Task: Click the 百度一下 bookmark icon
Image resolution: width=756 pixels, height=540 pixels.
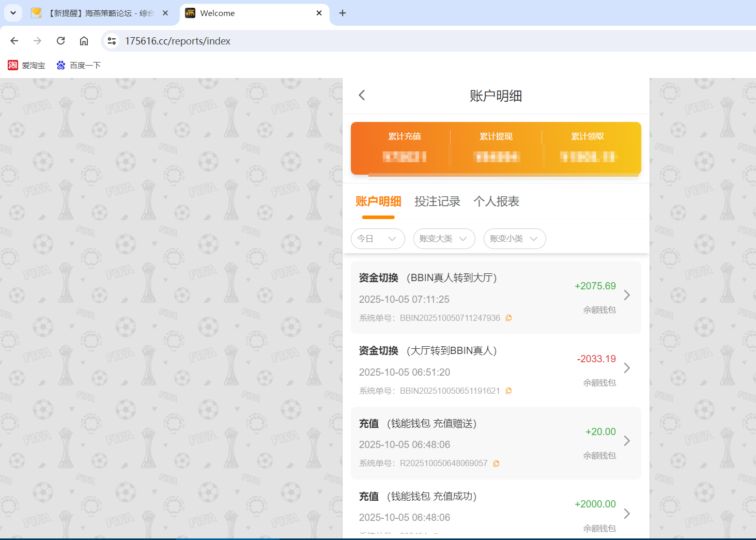Action: [x=60, y=65]
